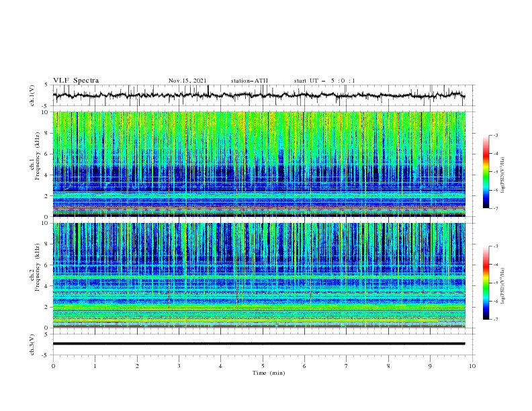Screen dimensions: 532x411
Task: Click the date text "Nov.15, 2021"
Action: [187, 81]
